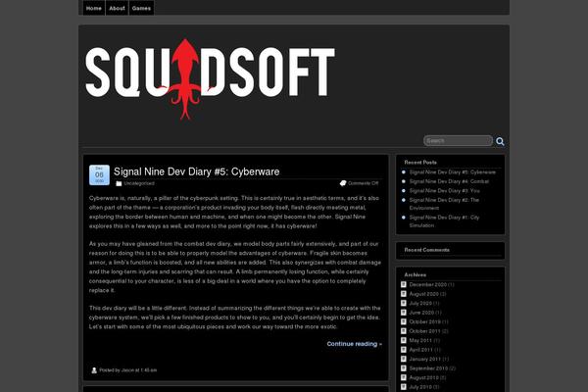
Task: Click paragraph starting 'As you may have gleaned'
Action: pos(235,268)
